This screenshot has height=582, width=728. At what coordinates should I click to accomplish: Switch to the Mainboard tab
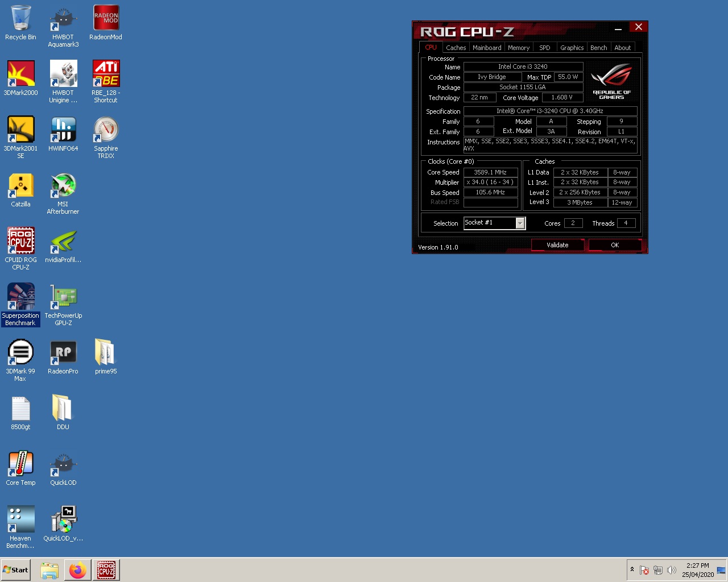487,48
